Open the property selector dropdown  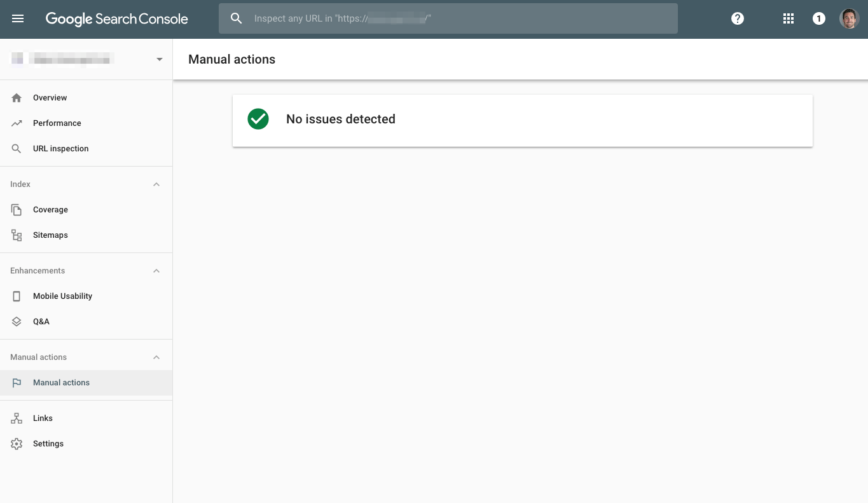click(x=86, y=59)
